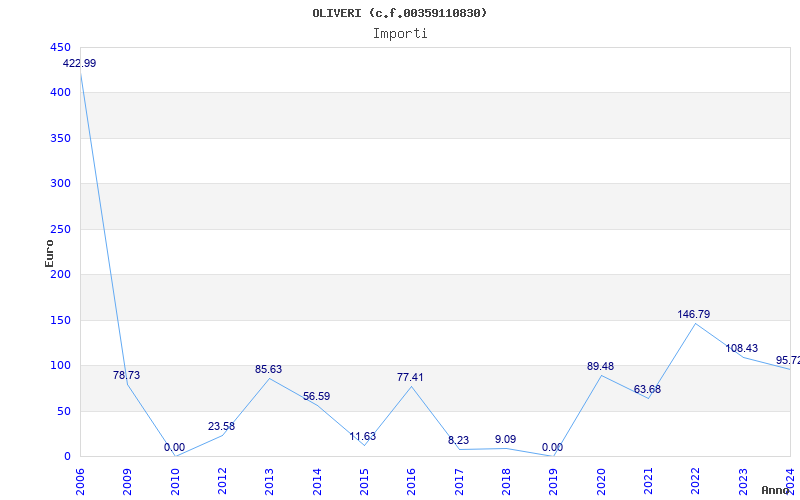Select the 2016 x-axis year
Screen dimensions: 800x500
pyautogui.click(x=411, y=481)
